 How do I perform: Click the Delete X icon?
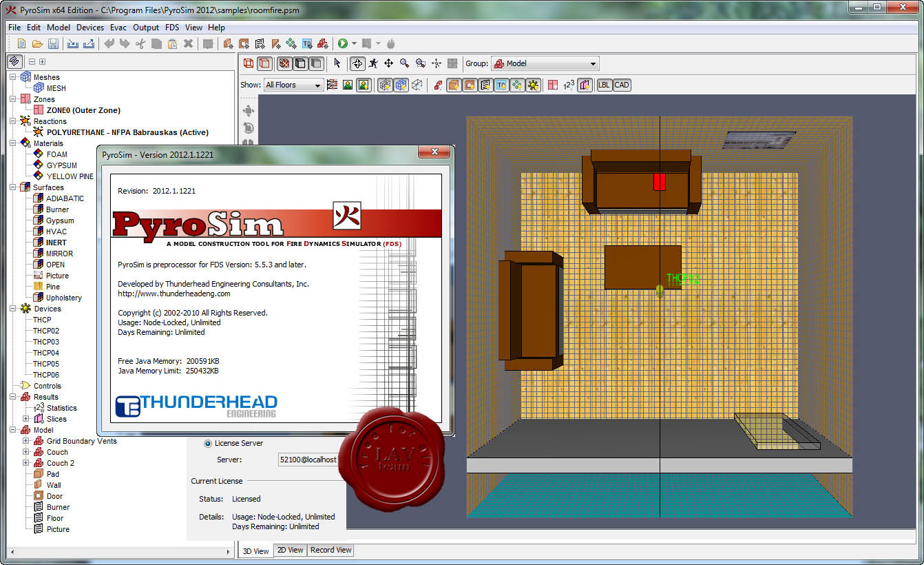(x=188, y=43)
